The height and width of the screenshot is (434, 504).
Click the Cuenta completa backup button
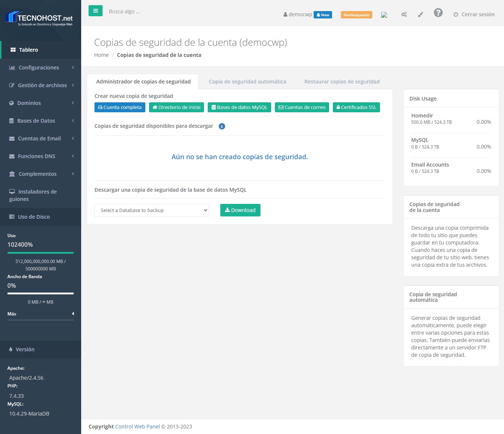pyautogui.click(x=120, y=107)
